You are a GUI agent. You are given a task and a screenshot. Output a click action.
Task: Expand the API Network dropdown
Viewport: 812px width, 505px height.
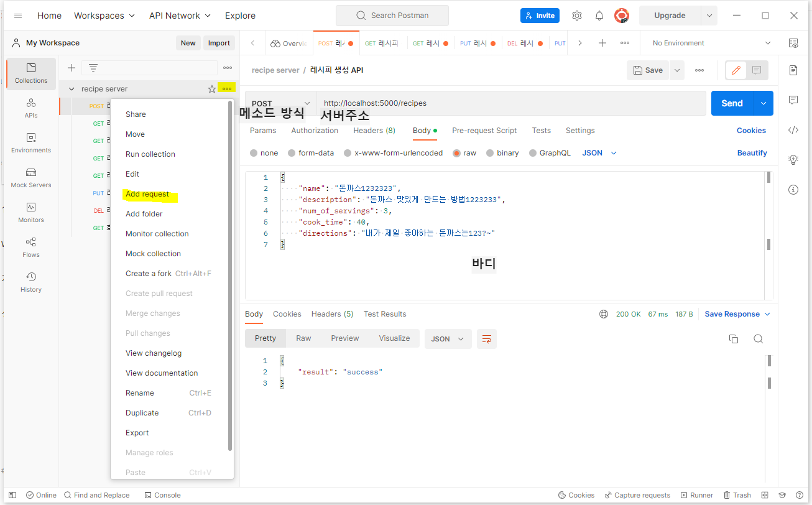(180, 16)
